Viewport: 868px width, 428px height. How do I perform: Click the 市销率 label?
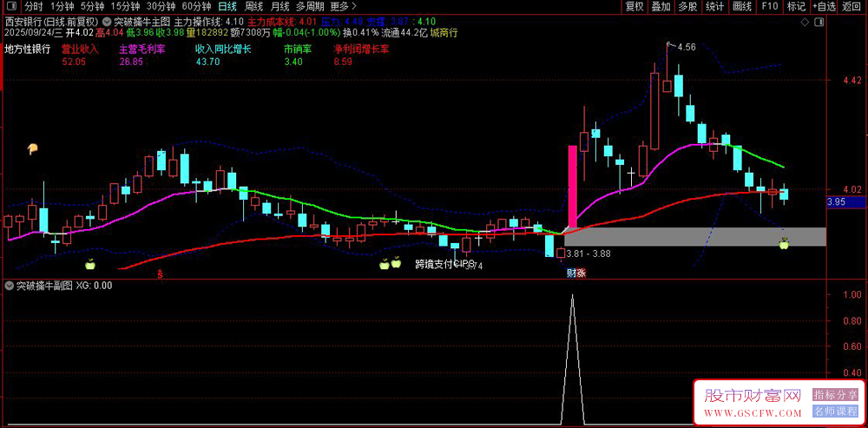coord(298,49)
